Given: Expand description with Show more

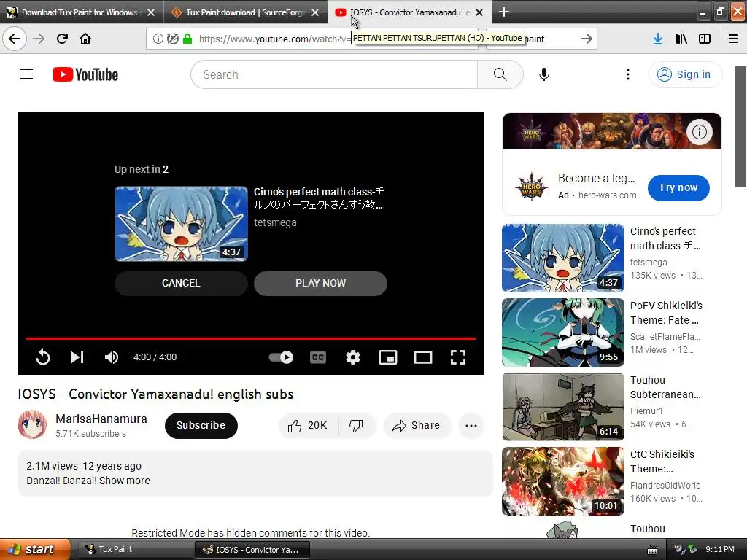Looking at the screenshot, I should pyautogui.click(x=124, y=481).
